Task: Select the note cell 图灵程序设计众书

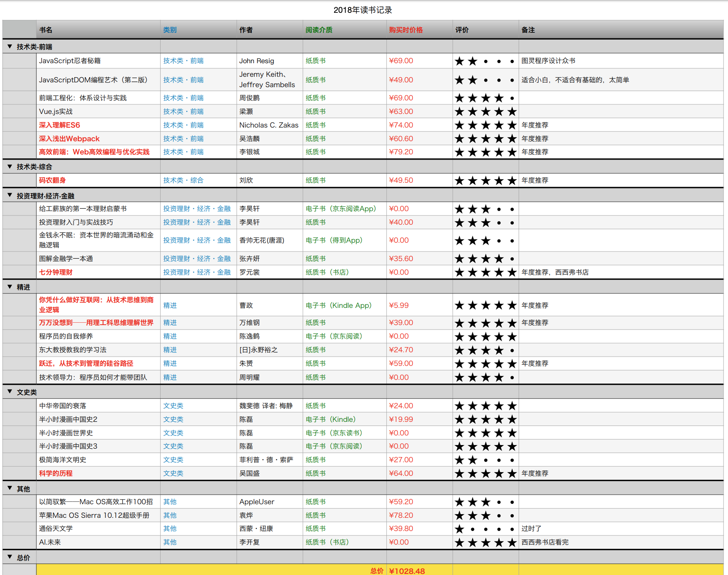Action: [x=621, y=61]
